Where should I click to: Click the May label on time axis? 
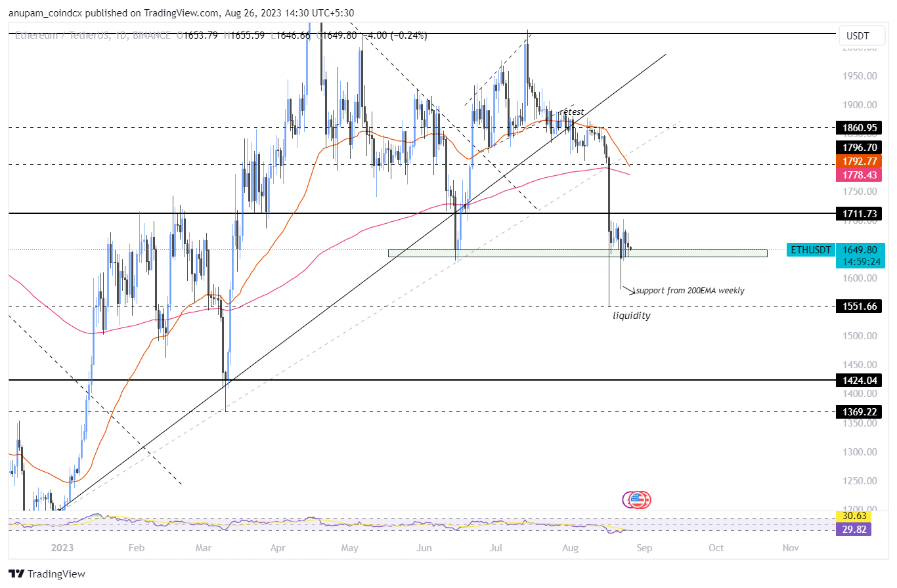click(350, 548)
